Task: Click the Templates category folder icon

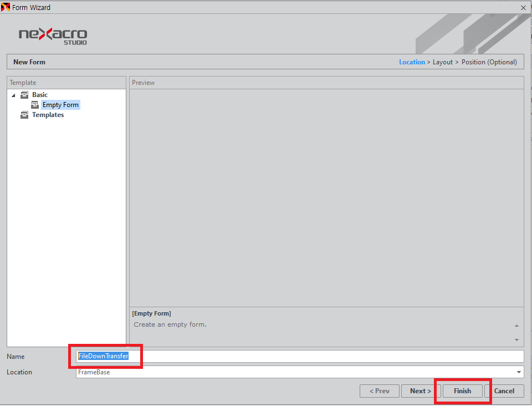Action: 24,115
